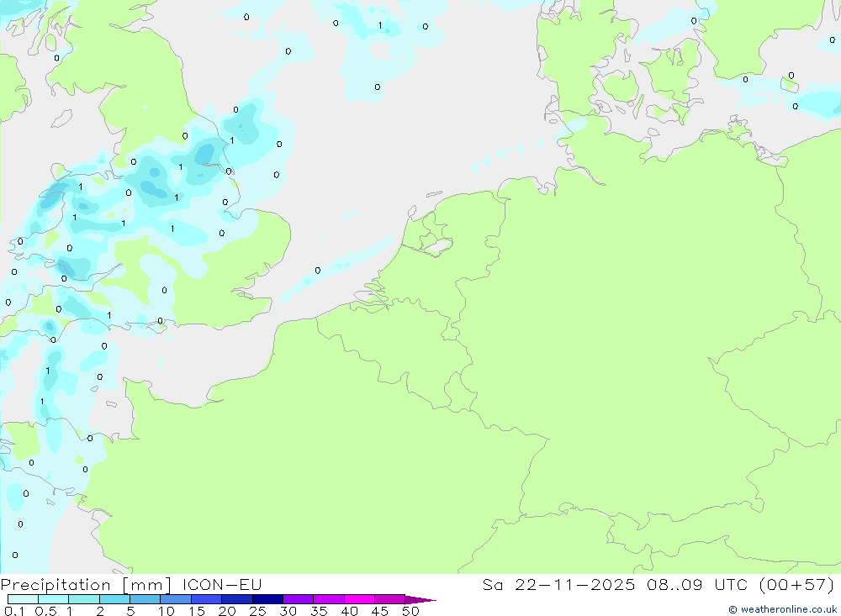Screen dimensions: 841x616
Task: Click the legend label '20'
Action: 227,611
